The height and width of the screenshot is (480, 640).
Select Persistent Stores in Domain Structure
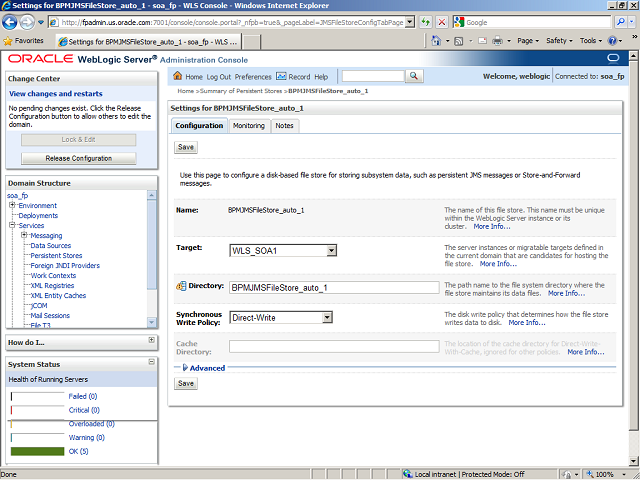click(x=56, y=255)
